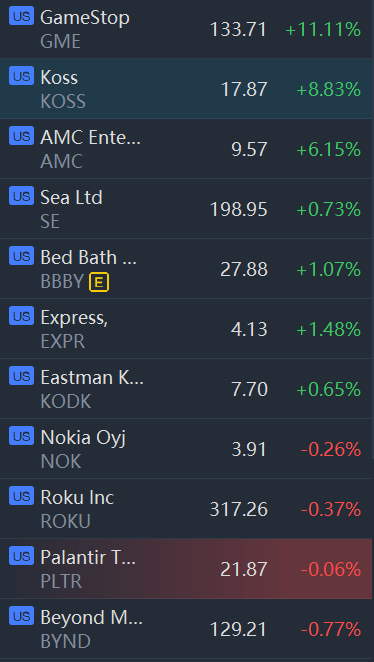Select the highlighted Koss watchlist entry
Image resolution: width=374 pixels, height=662 pixels.
187,89
